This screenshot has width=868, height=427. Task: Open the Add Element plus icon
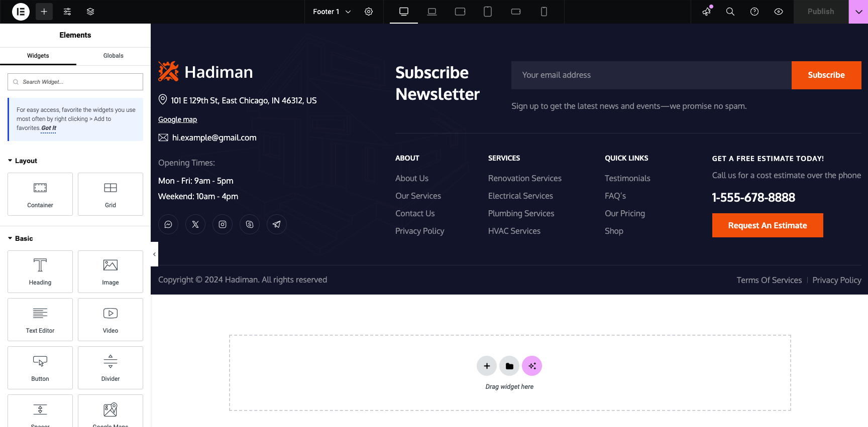point(44,12)
